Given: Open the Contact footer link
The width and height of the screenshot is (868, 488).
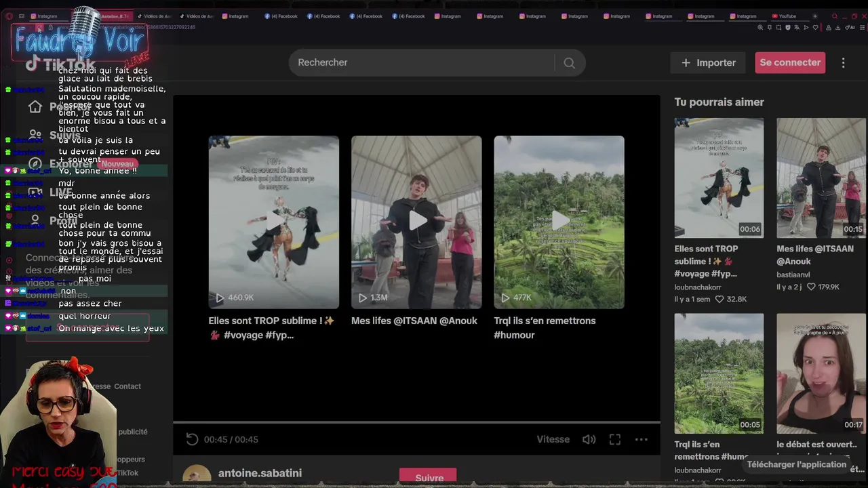Looking at the screenshot, I should (127, 386).
